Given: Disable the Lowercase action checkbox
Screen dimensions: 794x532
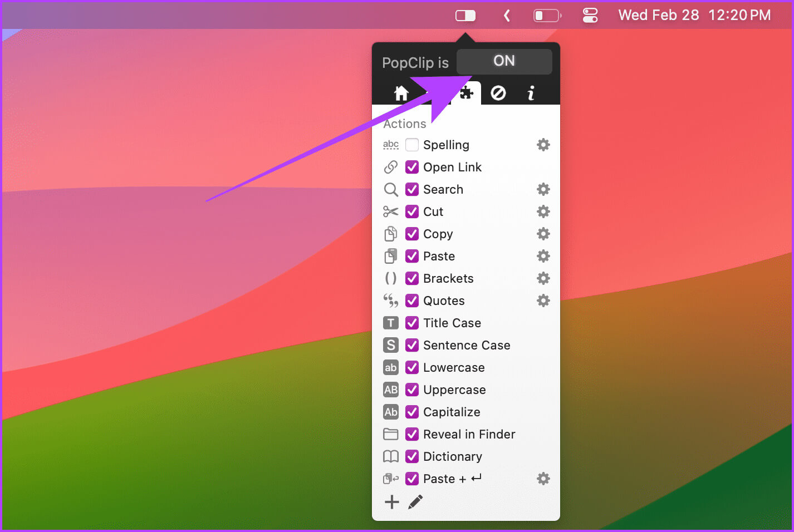Looking at the screenshot, I should tap(412, 367).
